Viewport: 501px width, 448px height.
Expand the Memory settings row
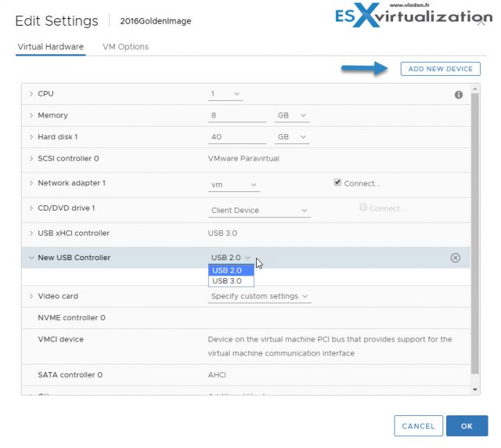click(31, 115)
